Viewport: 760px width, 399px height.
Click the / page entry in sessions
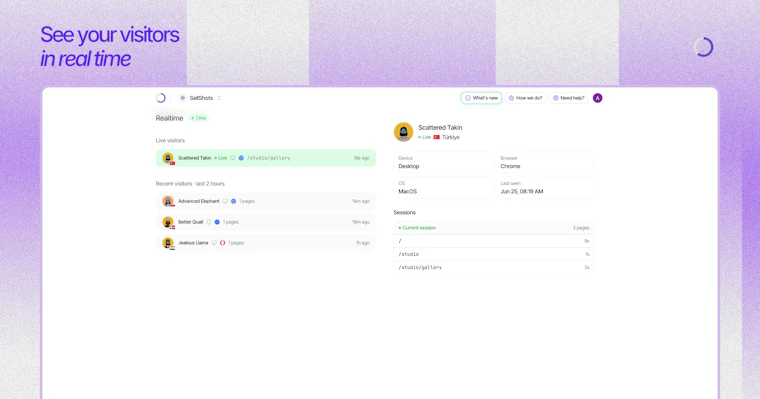click(x=494, y=241)
